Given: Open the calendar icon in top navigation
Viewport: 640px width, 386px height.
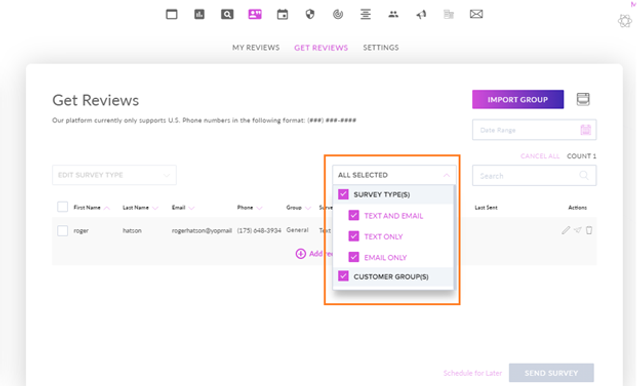Looking at the screenshot, I should coord(282,15).
